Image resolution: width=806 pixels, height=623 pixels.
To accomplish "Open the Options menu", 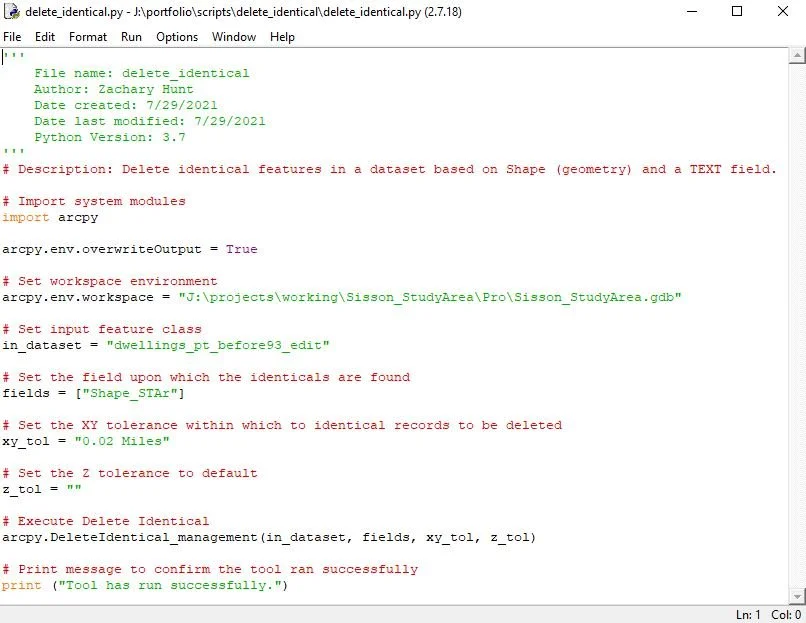I will coord(177,37).
